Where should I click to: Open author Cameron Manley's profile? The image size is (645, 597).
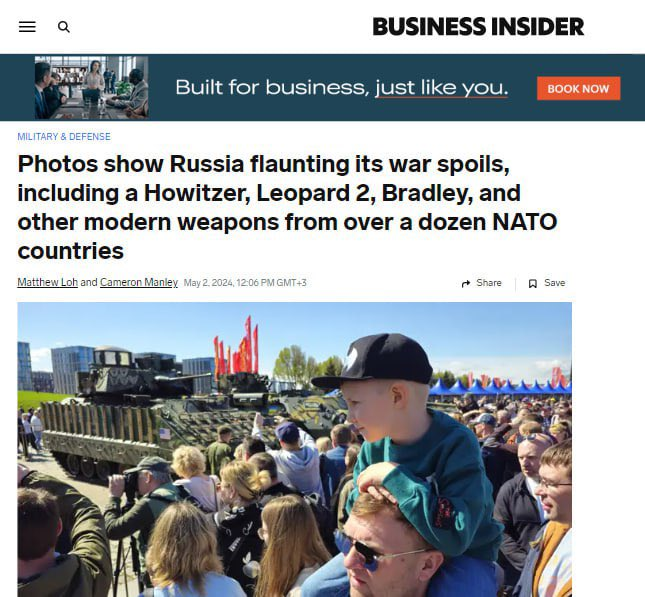139,282
